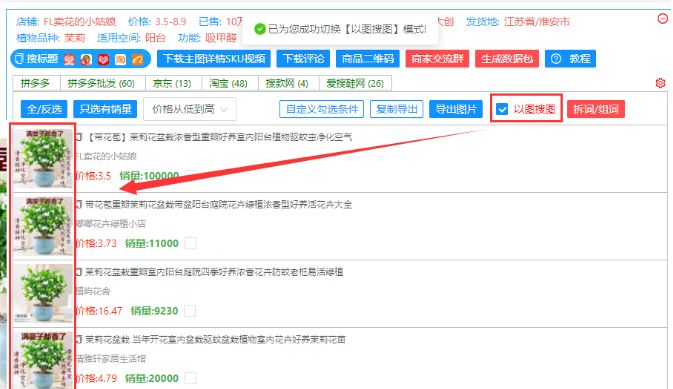Viewport: 673px width, 389px height.
Task: Click the 全/反选 button
Action: point(44,109)
